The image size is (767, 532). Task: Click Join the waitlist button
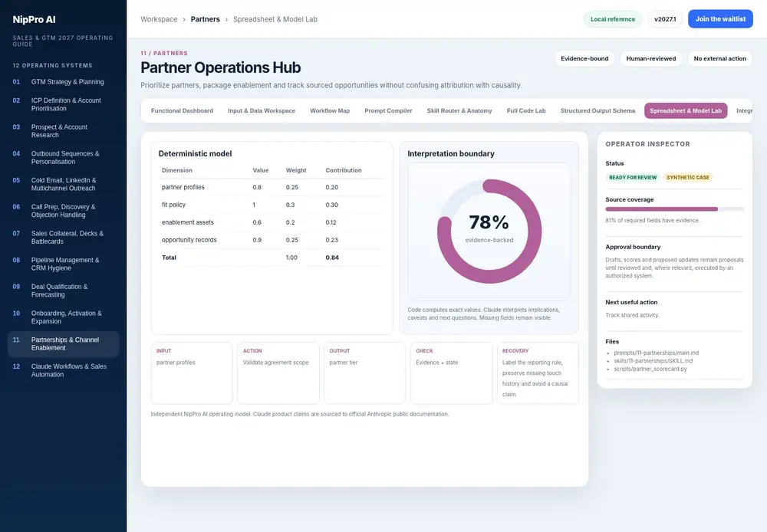click(x=720, y=19)
